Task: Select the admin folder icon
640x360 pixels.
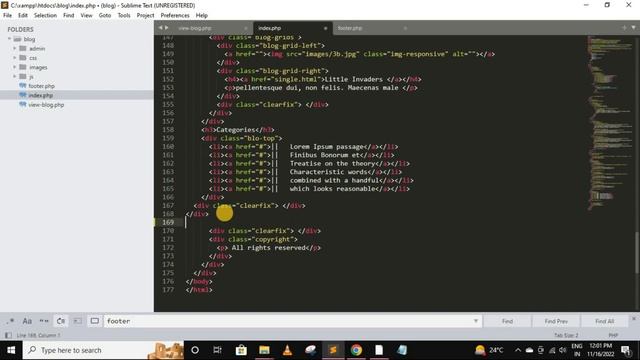Action: [23, 48]
